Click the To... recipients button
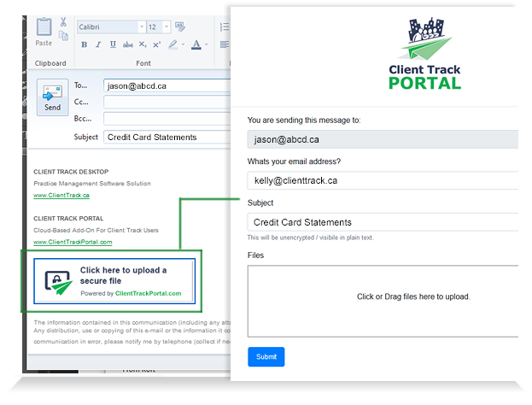The height and width of the screenshot is (405, 532). [x=81, y=85]
